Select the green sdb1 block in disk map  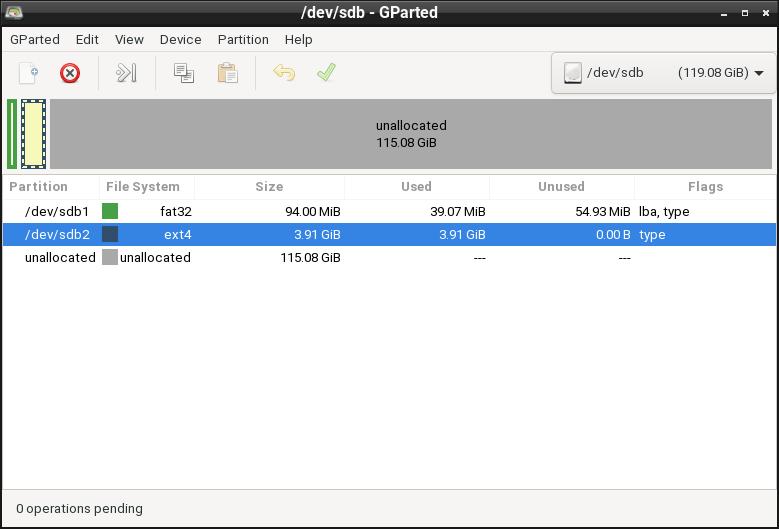(x=12, y=134)
